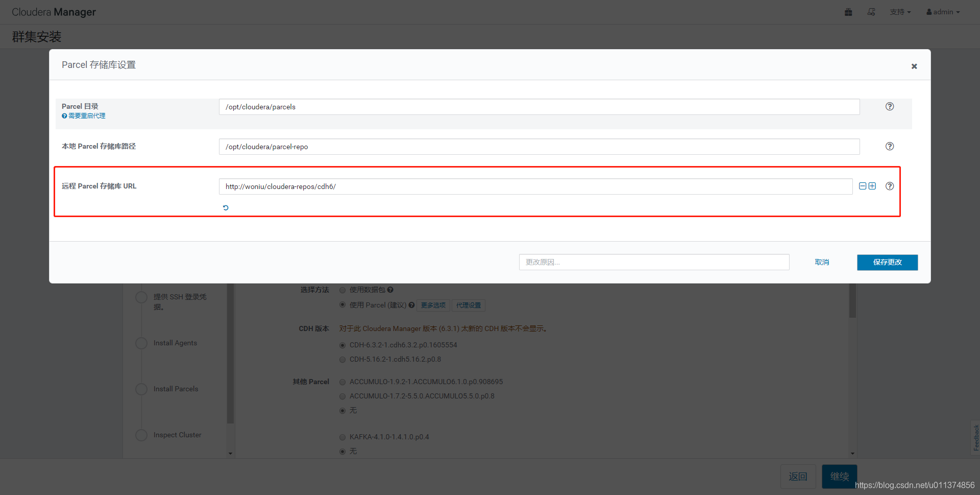Image resolution: width=980 pixels, height=495 pixels.
Task: Open help for remote Parcel repository URL
Action: pos(890,186)
